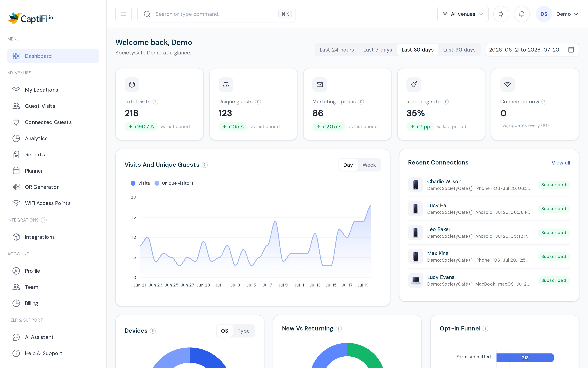Image resolution: width=588 pixels, height=368 pixels.
Task: Click Connected now wifi icon
Action: click(508, 85)
